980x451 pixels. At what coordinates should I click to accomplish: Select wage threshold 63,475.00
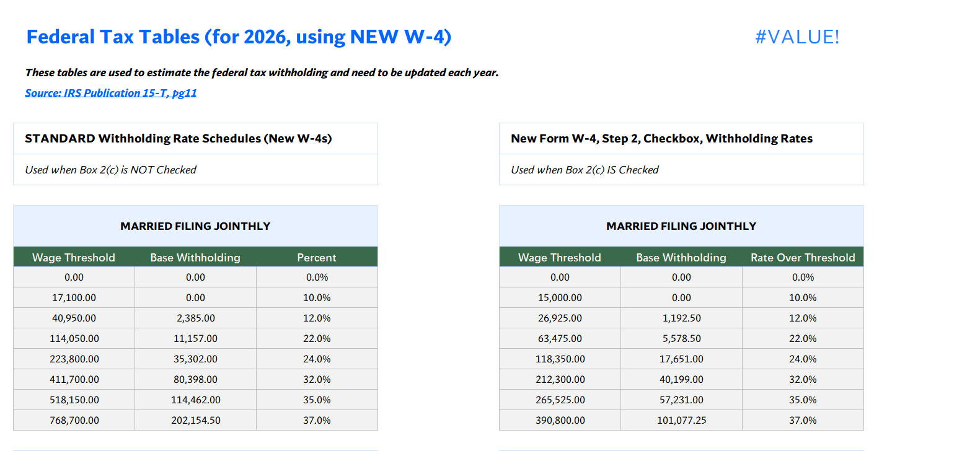(560, 338)
